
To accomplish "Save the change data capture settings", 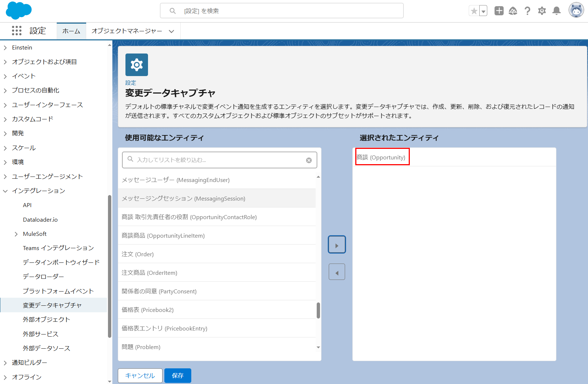I will [178, 375].
